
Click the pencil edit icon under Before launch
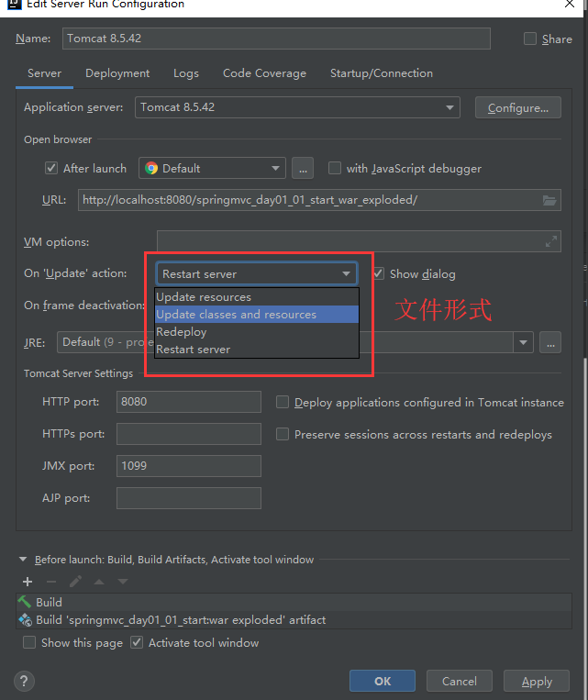(x=75, y=582)
